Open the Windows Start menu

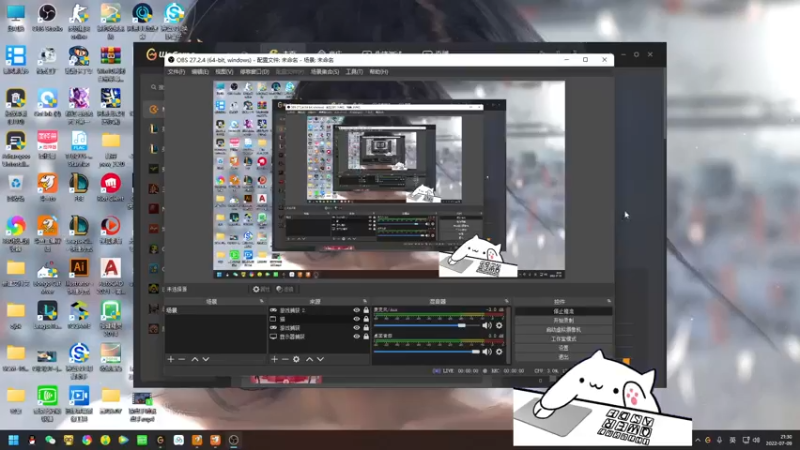click(14, 440)
